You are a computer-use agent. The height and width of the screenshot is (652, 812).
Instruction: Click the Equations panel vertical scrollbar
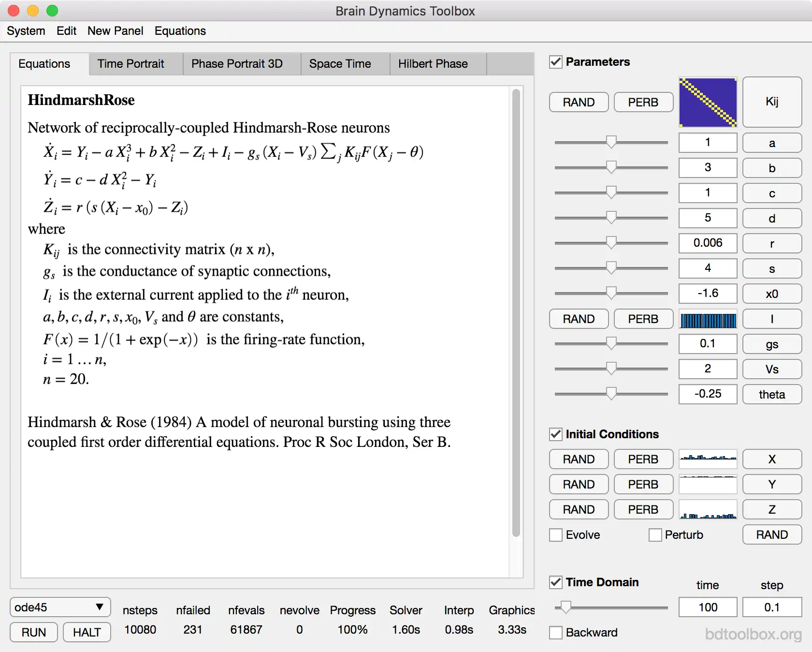tap(516, 313)
